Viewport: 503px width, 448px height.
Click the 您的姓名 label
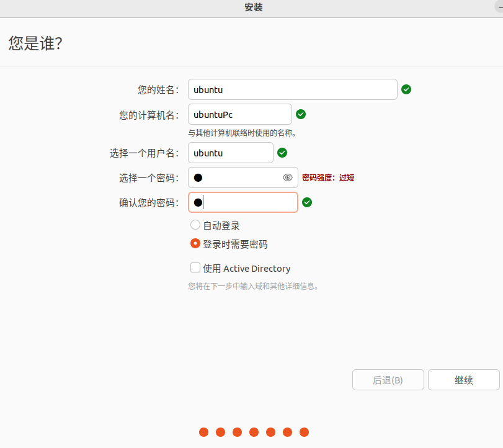(158, 89)
